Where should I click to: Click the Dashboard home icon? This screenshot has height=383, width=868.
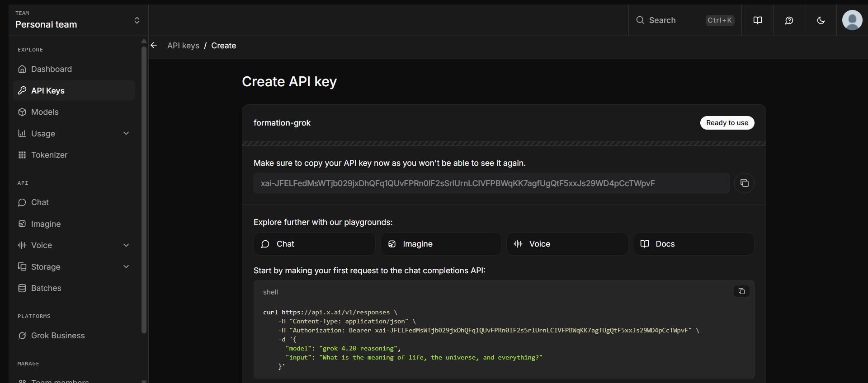pos(22,69)
